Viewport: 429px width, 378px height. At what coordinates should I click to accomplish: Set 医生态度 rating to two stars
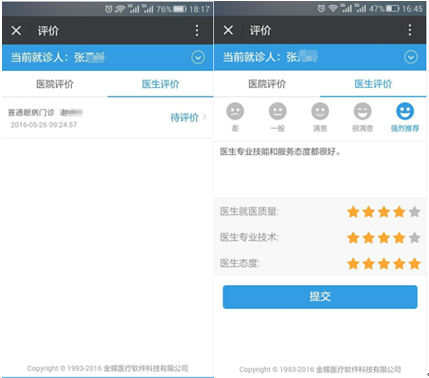click(368, 264)
